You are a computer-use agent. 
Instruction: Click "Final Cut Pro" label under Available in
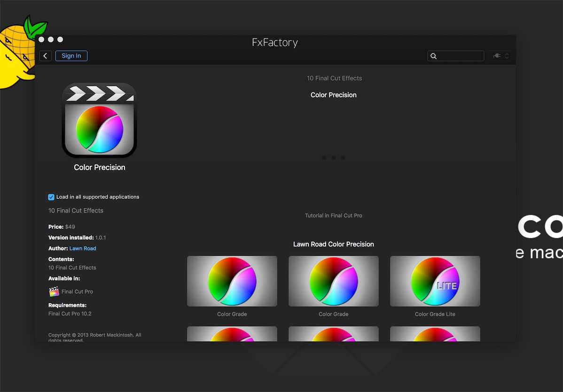click(x=77, y=292)
